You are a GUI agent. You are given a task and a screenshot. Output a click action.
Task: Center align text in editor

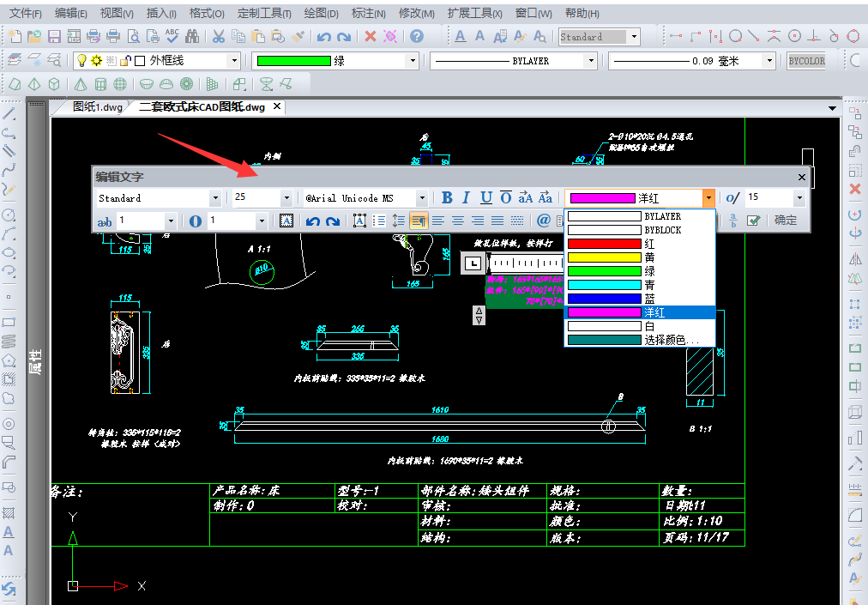[458, 221]
